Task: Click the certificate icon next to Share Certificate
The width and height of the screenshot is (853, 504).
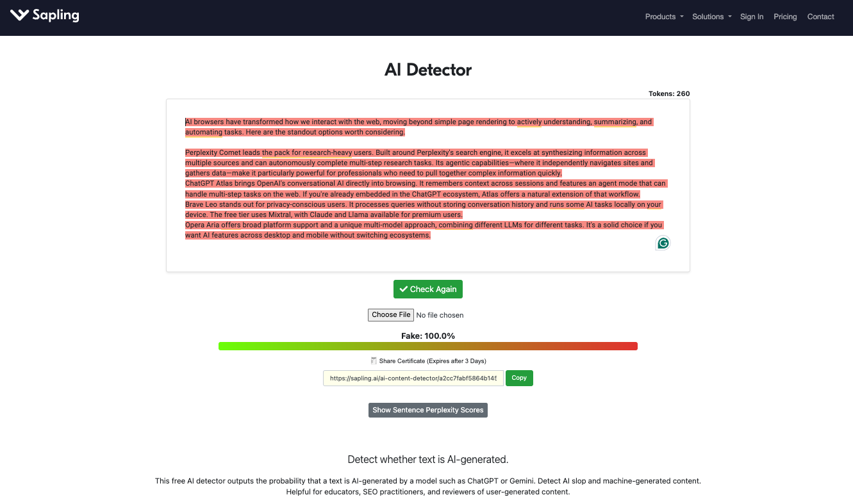Action: coord(373,361)
